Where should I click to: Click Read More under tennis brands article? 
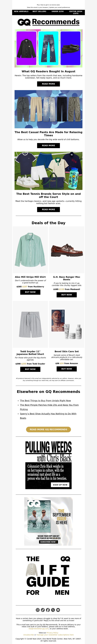[48, 210]
